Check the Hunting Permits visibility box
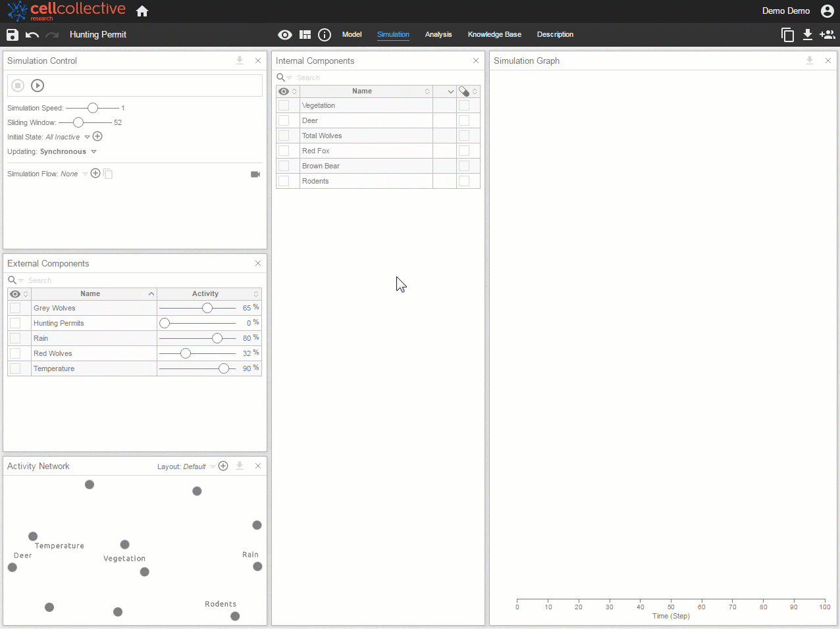 click(x=15, y=323)
